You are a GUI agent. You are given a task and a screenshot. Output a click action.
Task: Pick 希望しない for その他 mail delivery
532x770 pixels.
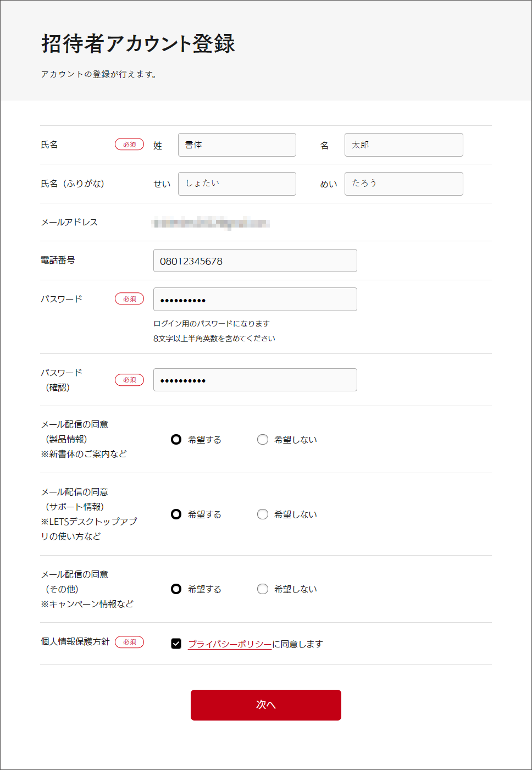[x=263, y=589]
